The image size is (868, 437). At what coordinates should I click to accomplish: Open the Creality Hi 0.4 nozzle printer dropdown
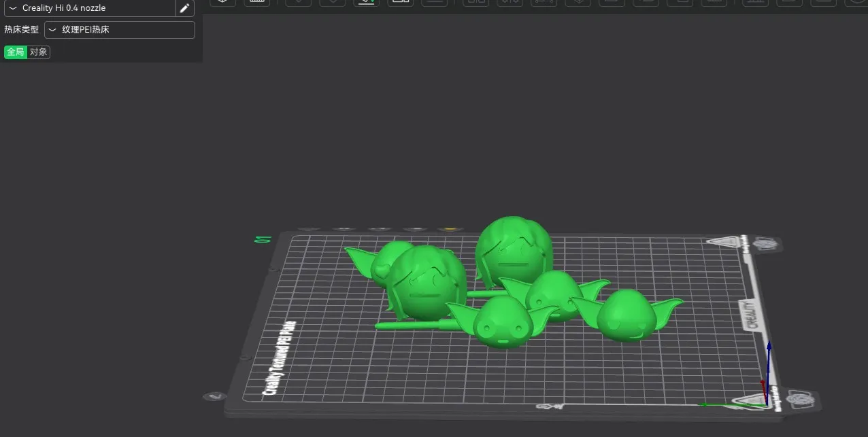pos(89,8)
